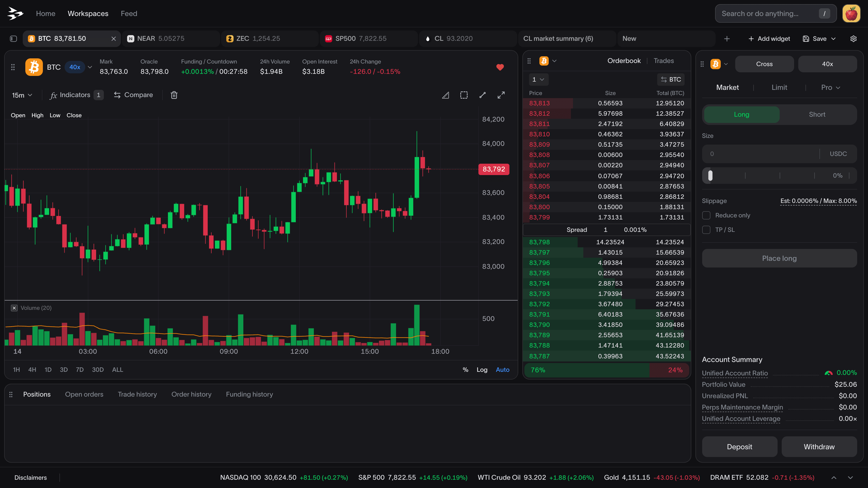
Task: Grab the chart widget drag handle
Action: pyautogui.click(x=13, y=67)
